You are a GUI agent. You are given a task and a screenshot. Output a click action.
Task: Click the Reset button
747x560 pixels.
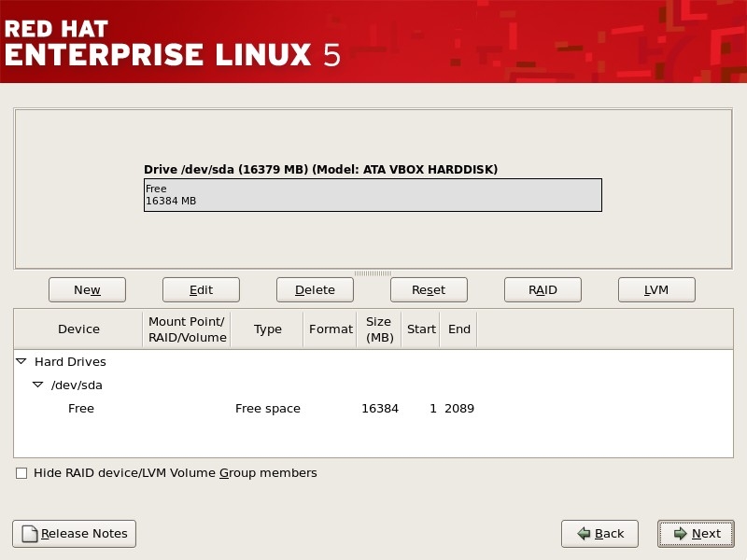429,289
